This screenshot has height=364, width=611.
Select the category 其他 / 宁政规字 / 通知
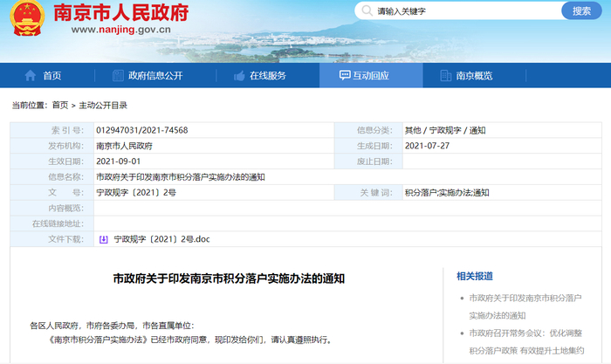tap(445, 130)
